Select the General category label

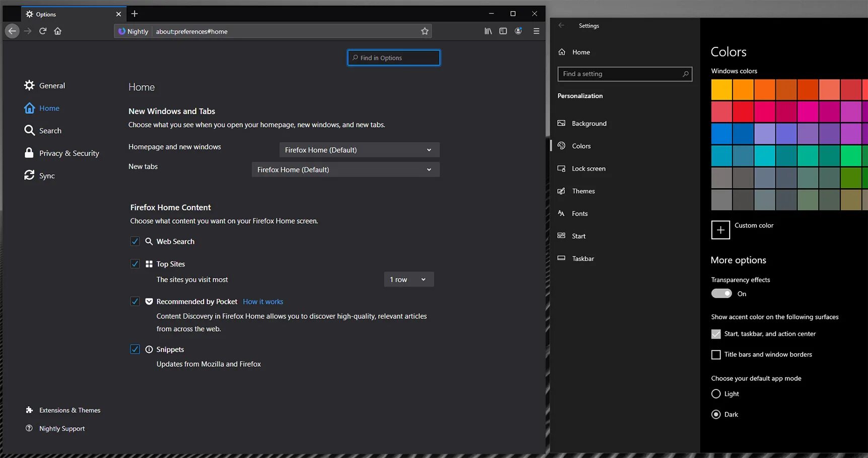tap(52, 85)
